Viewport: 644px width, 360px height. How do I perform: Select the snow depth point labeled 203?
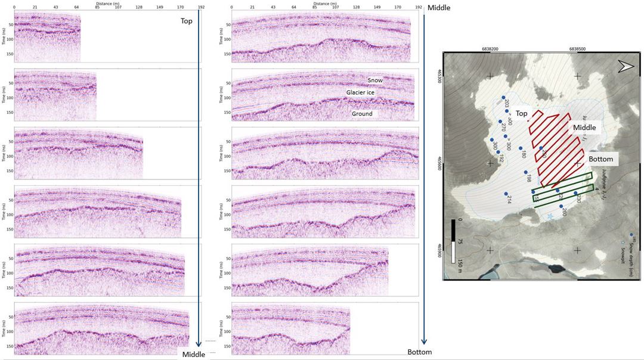[x=503, y=98]
